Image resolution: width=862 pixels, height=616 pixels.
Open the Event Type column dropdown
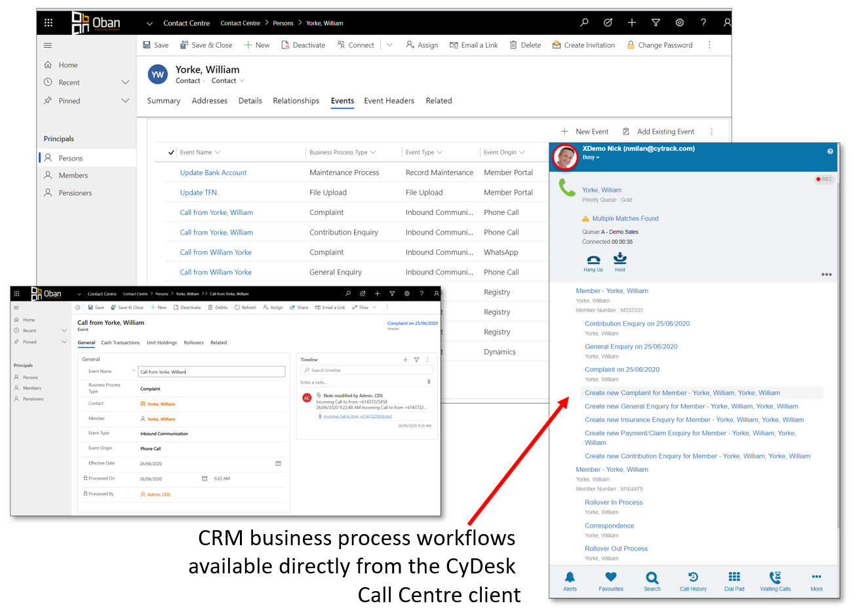[439, 153]
